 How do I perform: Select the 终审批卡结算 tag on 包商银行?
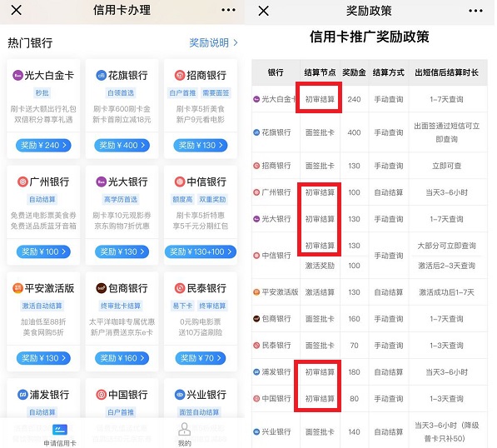121,306
